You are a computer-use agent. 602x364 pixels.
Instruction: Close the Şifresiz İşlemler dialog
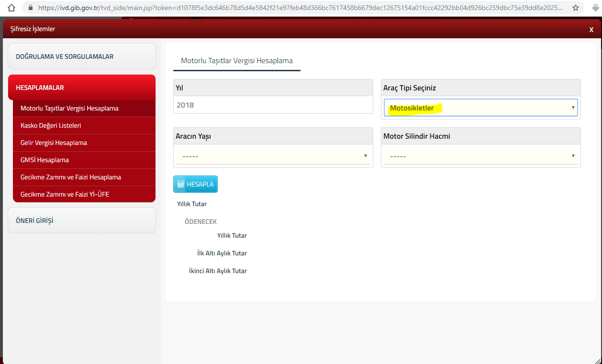click(x=591, y=30)
